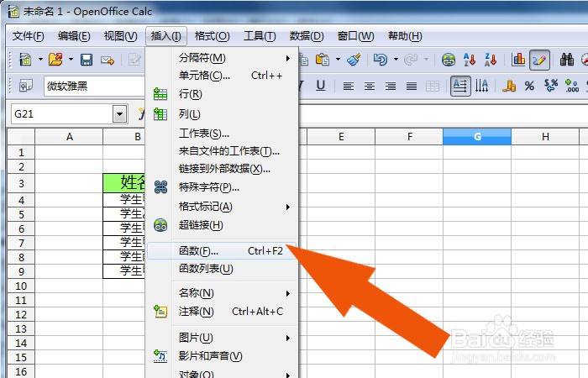The height and width of the screenshot is (378, 588).
Task: Toggle Show Draw Functions pencil button
Action: 539,60
